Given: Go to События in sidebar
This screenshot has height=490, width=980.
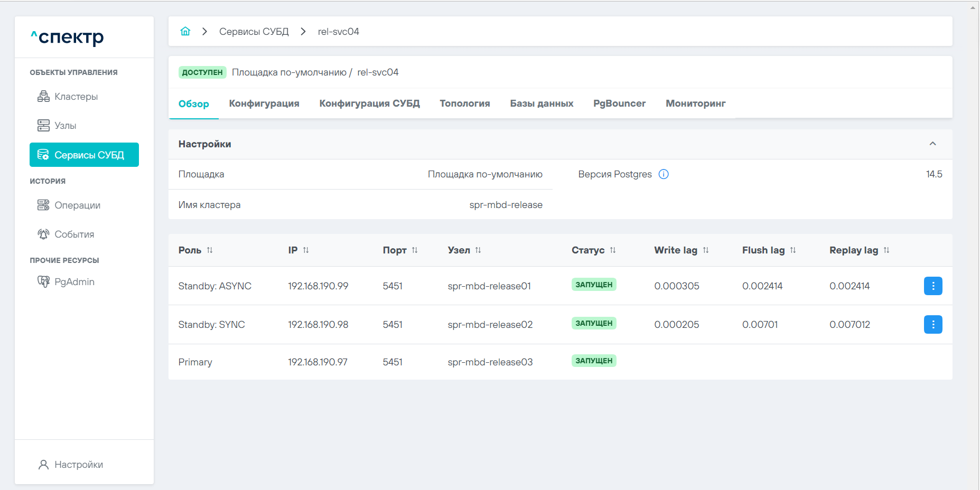Looking at the screenshot, I should click(x=74, y=234).
